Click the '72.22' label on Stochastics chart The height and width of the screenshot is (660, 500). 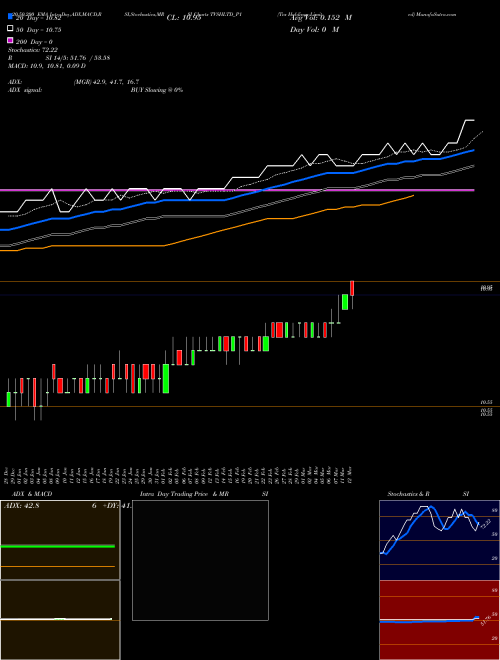[485, 524]
